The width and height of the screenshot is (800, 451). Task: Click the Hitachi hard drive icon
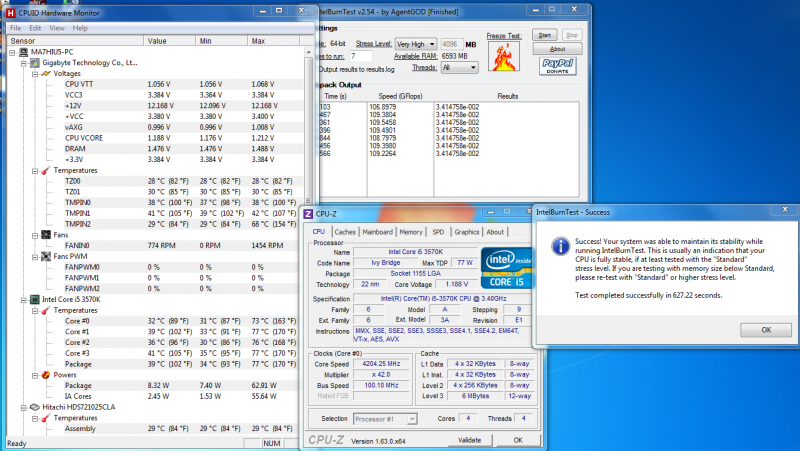35,407
